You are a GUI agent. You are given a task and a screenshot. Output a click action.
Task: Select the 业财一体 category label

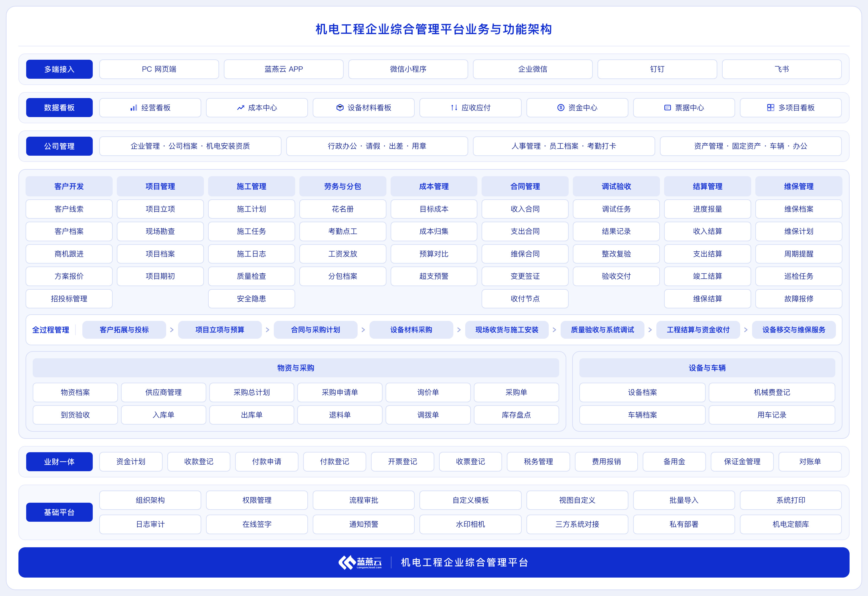click(x=59, y=462)
